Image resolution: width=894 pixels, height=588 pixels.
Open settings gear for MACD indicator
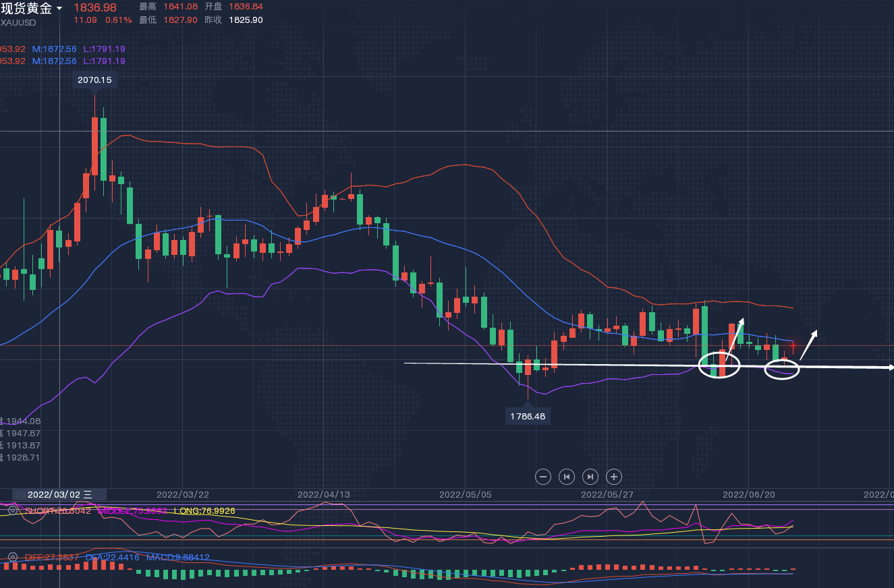coord(12,558)
